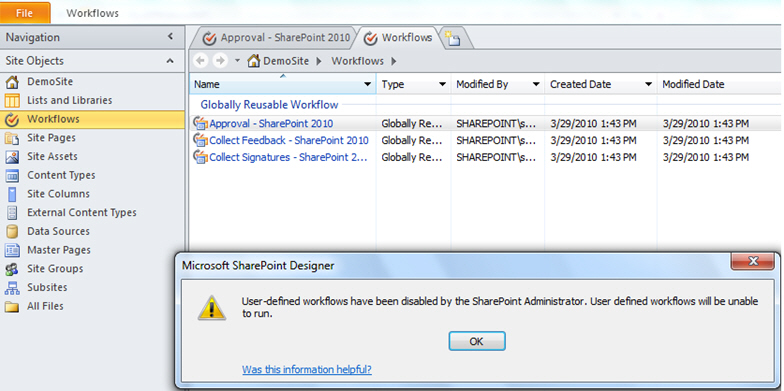Click the Data Sources icon
This screenshot has width=784, height=391.
(12, 232)
